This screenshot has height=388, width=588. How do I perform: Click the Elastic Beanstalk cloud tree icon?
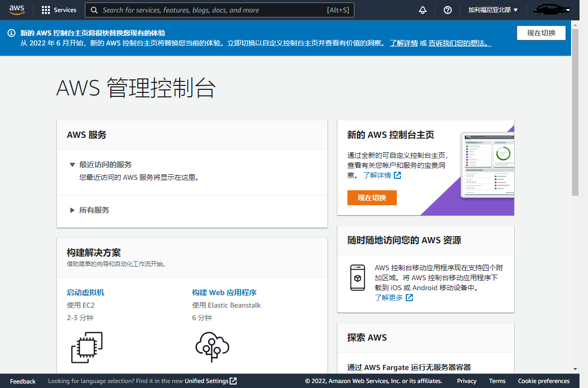[x=212, y=347]
